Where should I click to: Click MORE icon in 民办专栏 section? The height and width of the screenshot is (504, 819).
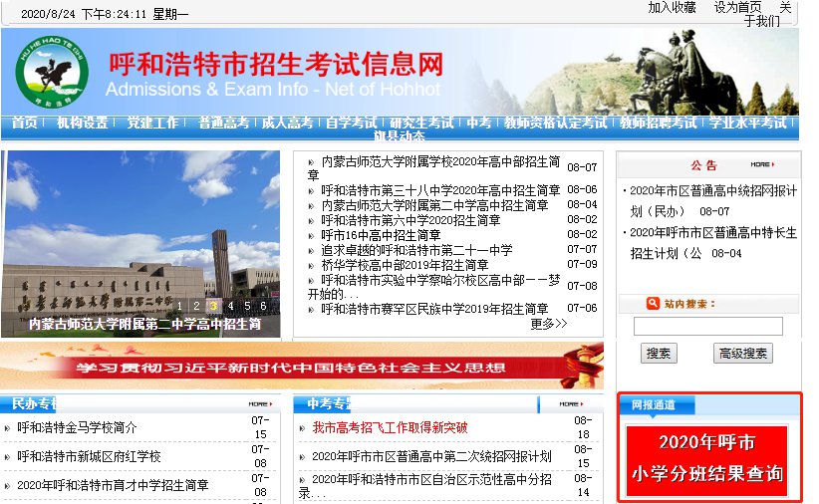261,403
